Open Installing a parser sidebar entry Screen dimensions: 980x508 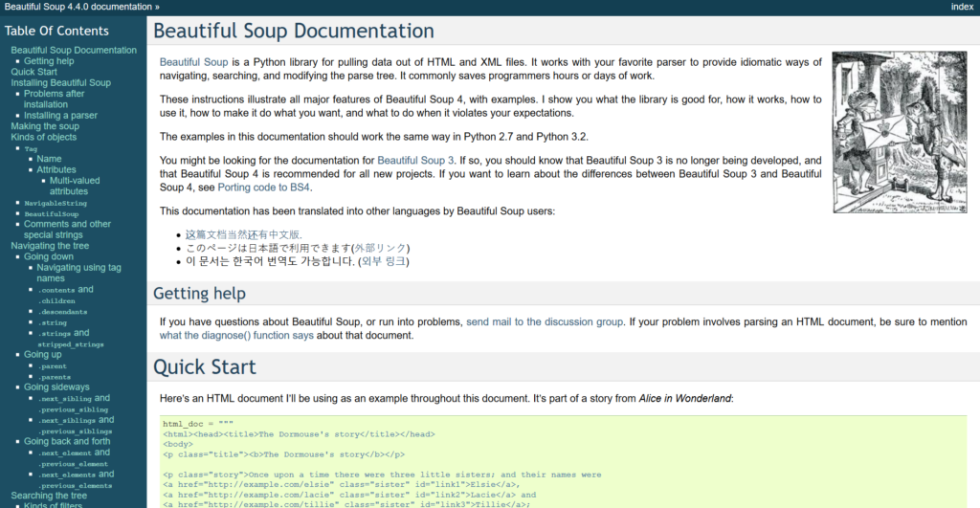(x=60, y=115)
